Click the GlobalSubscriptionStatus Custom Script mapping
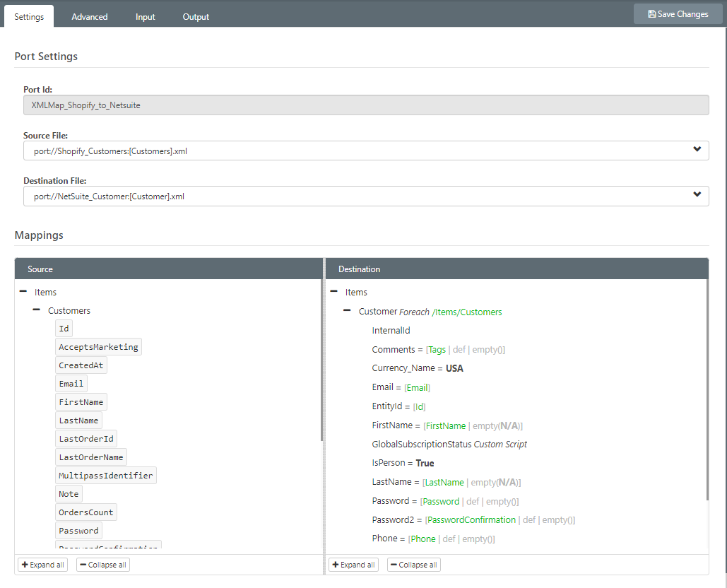 pyautogui.click(x=449, y=445)
